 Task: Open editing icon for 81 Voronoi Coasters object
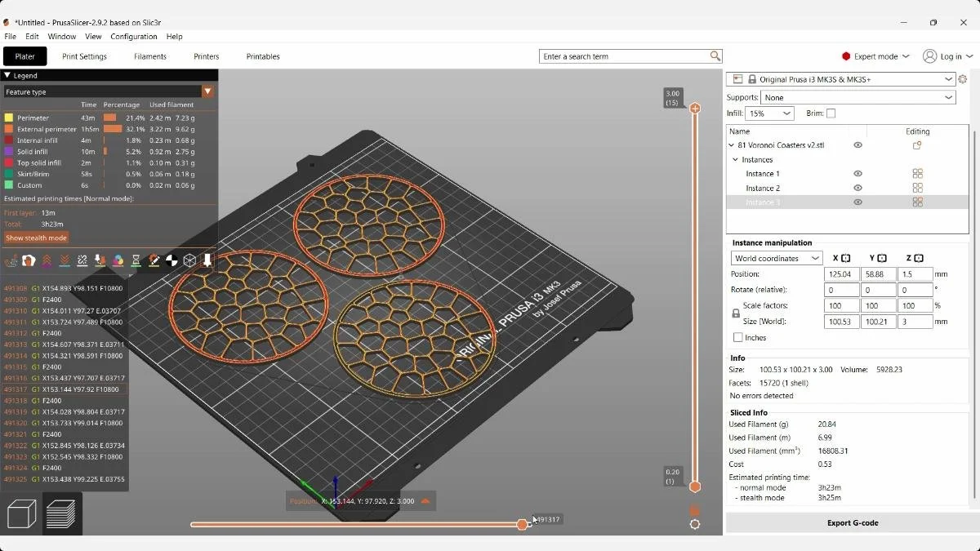point(917,145)
